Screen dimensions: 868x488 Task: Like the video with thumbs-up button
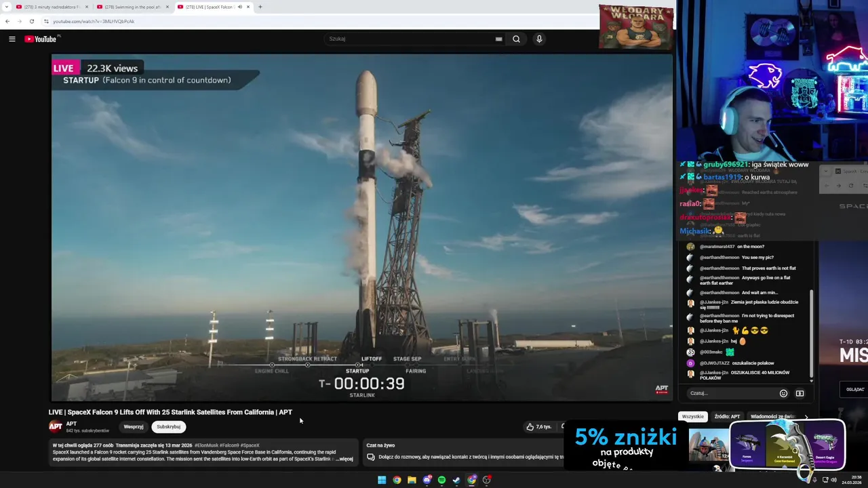click(x=538, y=426)
